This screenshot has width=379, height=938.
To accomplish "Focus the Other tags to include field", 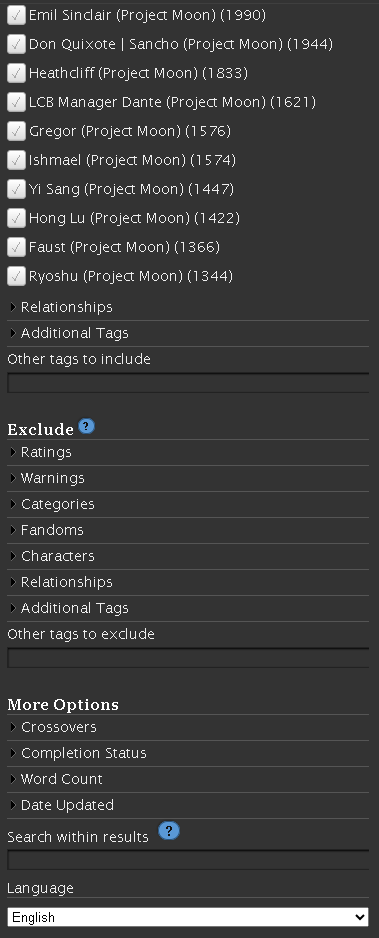I will [x=188, y=383].
